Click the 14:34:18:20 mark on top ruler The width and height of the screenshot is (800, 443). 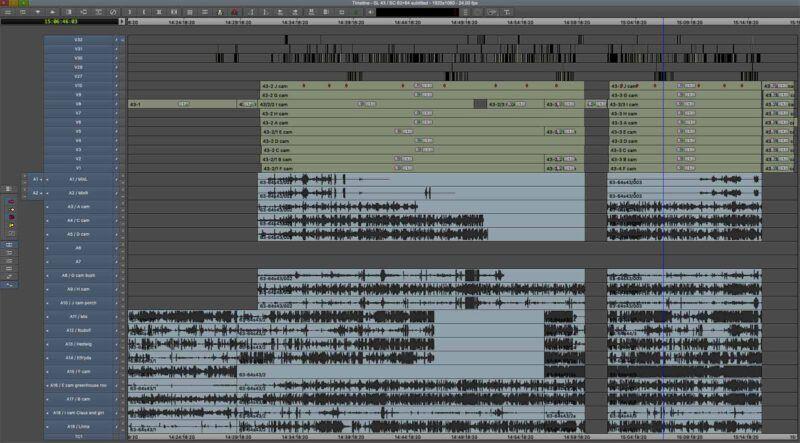[x=295, y=22]
